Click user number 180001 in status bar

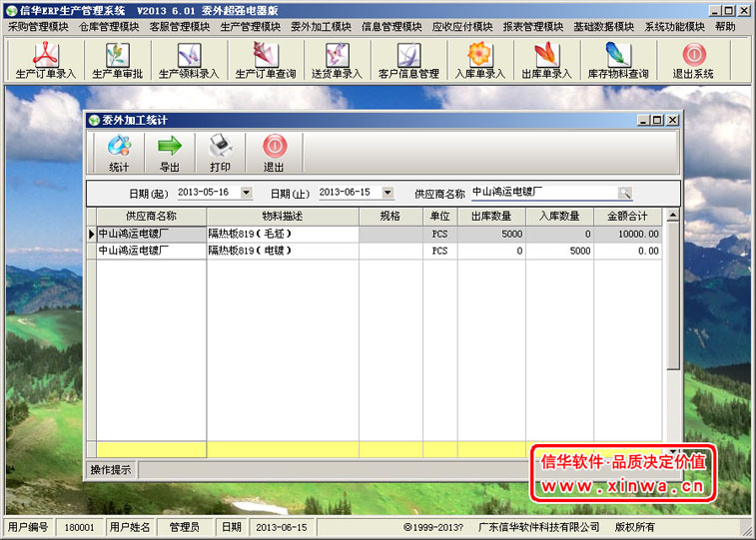pos(80,527)
